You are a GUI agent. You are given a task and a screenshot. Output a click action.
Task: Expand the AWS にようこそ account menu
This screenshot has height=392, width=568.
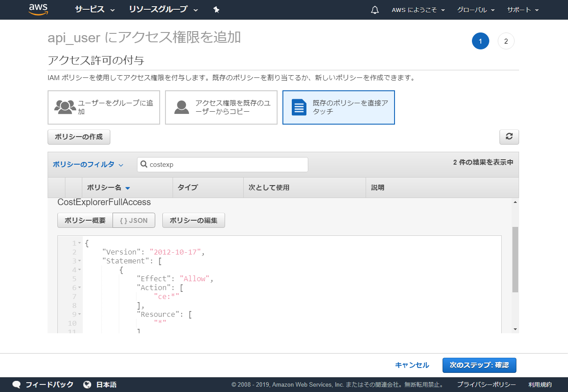pos(418,10)
